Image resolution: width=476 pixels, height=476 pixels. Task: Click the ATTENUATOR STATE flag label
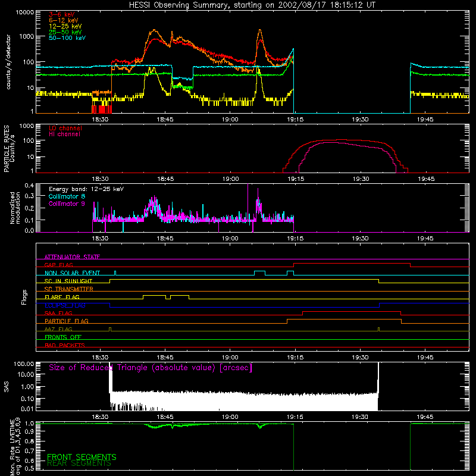72,257
